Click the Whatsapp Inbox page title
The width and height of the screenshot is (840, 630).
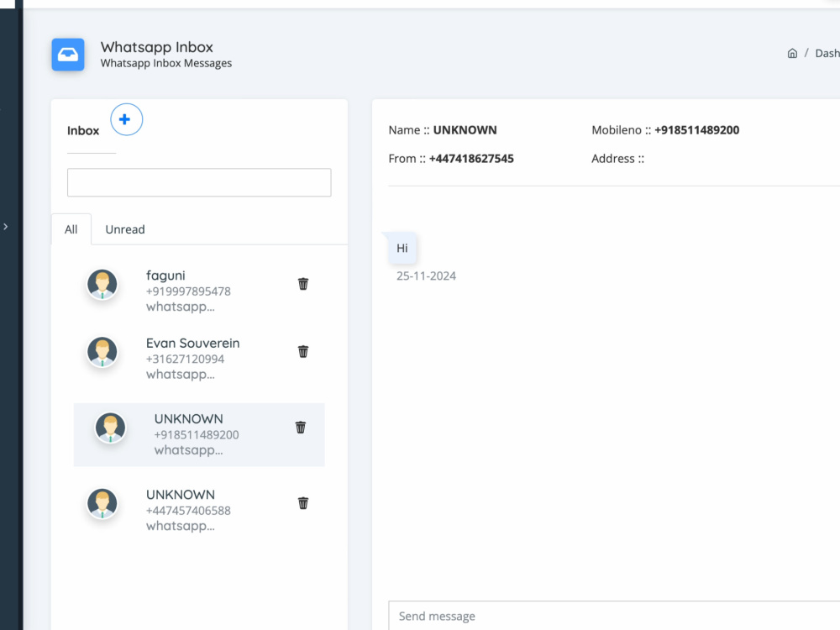point(157,47)
